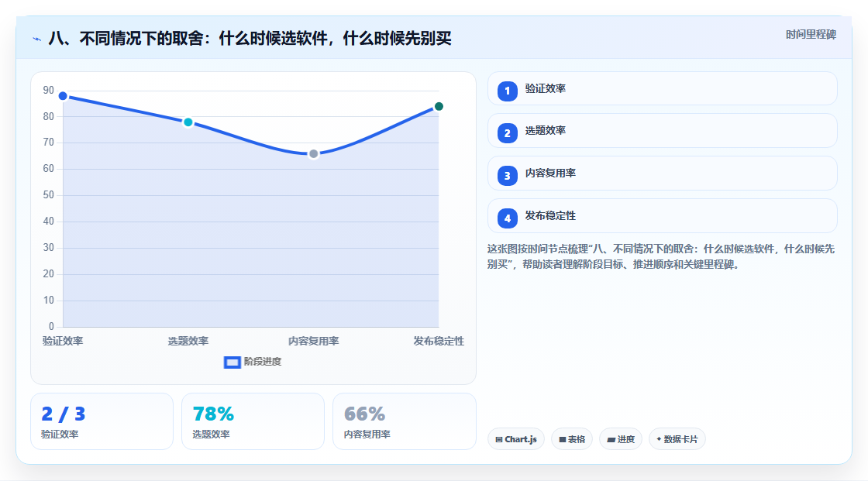Click the 2 / 3 stat card
The height and width of the screenshot is (481, 868).
pos(102,421)
